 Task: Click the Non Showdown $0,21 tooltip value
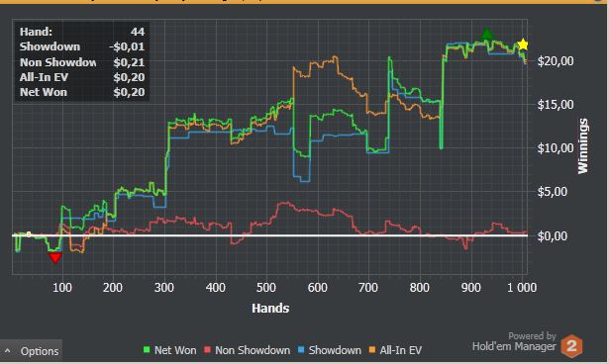pyautogui.click(x=129, y=62)
